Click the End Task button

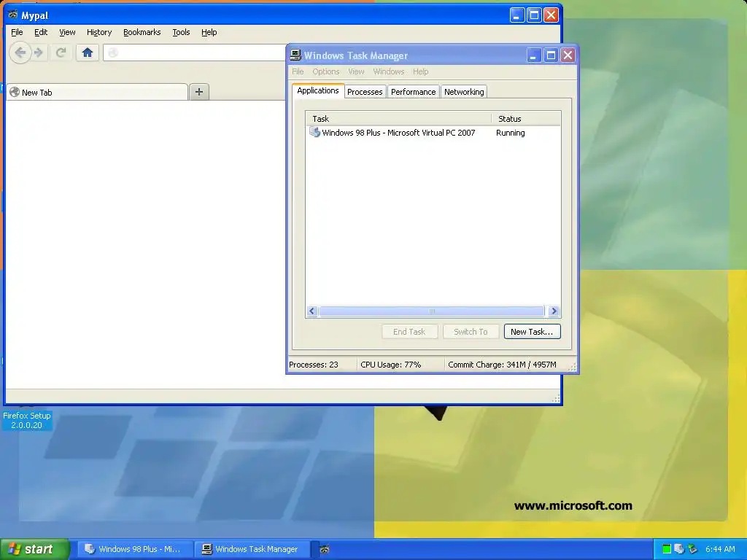[409, 332]
